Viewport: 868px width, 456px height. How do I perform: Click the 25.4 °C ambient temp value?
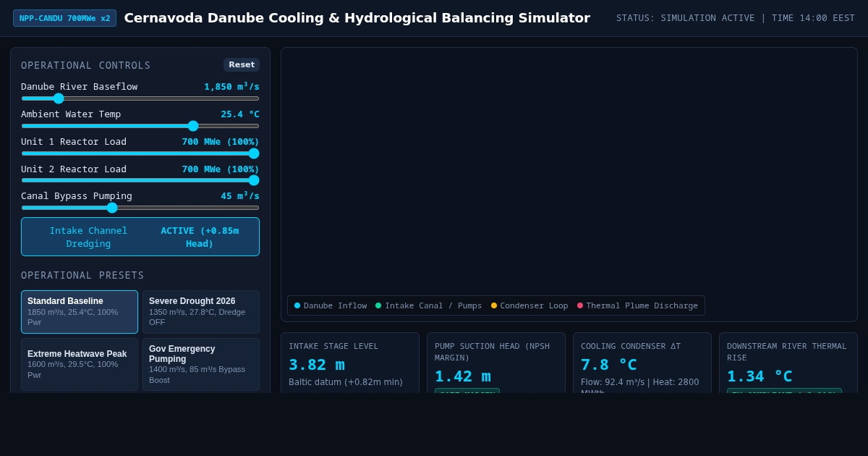click(240, 114)
